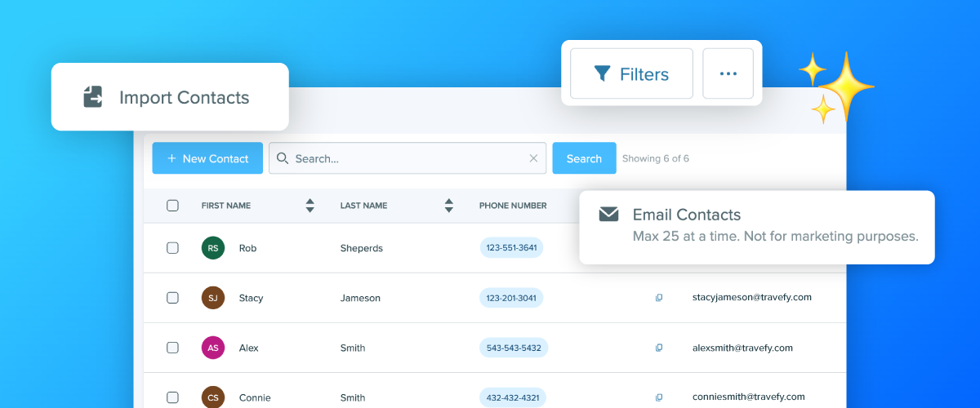Image resolution: width=980 pixels, height=408 pixels.
Task: Click the phone number 543-543-5432
Action: coord(514,348)
